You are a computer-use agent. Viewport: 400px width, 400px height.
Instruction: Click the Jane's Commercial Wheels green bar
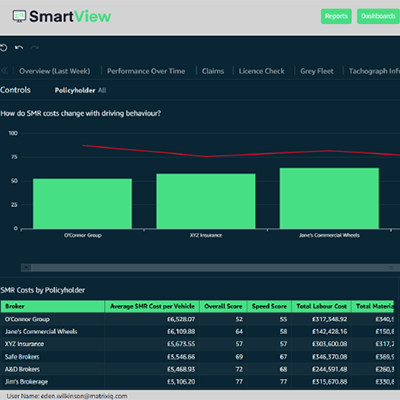coord(329,198)
